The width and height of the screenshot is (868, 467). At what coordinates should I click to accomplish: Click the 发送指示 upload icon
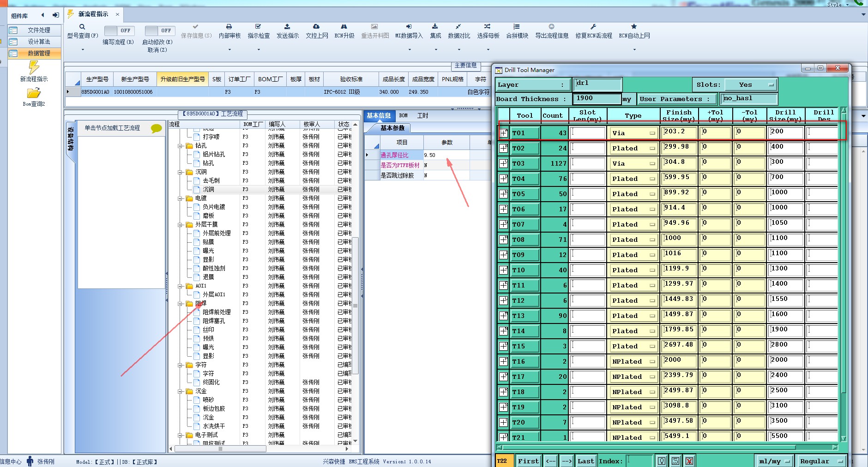coord(287,27)
